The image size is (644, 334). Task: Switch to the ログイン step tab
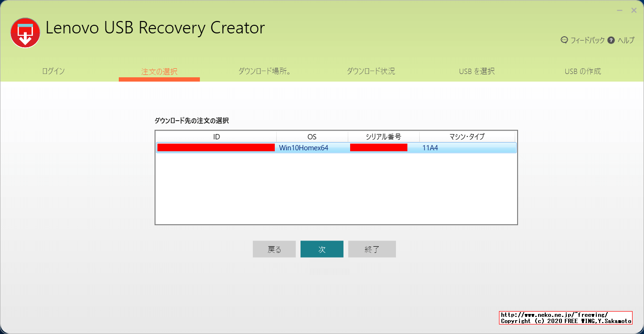(x=53, y=72)
